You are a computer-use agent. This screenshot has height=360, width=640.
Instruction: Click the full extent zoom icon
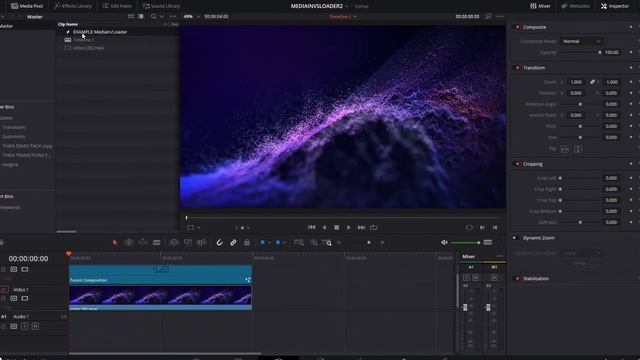[x=299, y=242]
